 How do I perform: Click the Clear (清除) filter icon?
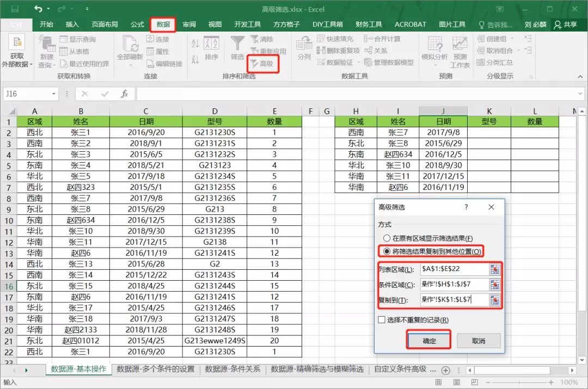click(255, 39)
